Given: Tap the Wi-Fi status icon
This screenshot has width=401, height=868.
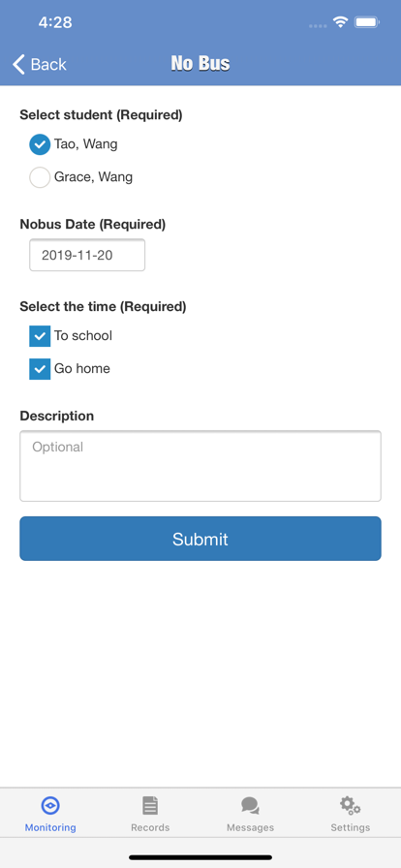Looking at the screenshot, I should click(x=340, y=22).
